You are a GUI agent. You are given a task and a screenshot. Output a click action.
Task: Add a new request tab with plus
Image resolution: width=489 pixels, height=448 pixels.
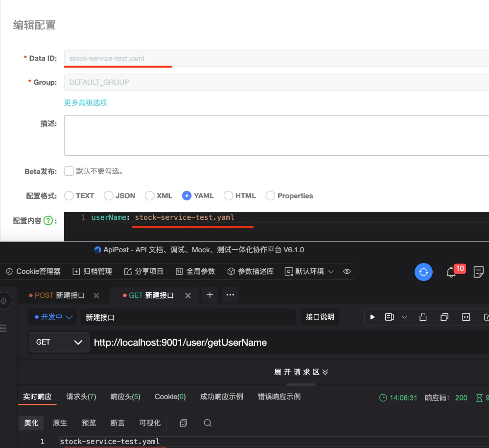click(x=210, y=295)
